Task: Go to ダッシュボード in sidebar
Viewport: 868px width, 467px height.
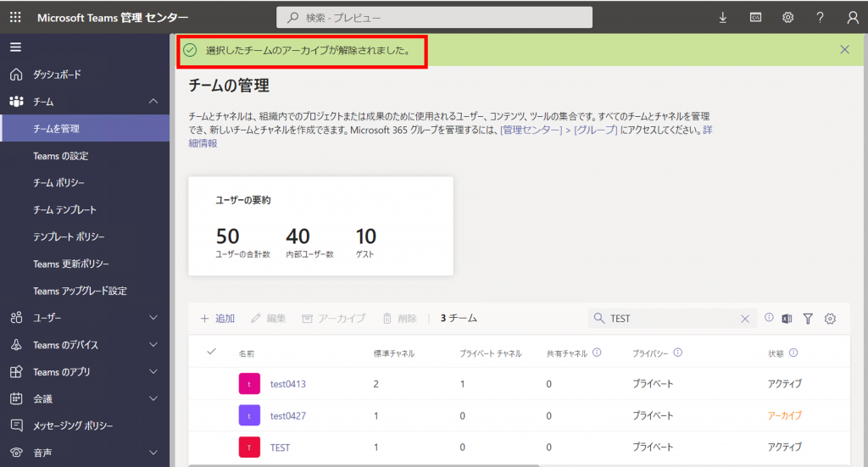Action: pos(57,75)
